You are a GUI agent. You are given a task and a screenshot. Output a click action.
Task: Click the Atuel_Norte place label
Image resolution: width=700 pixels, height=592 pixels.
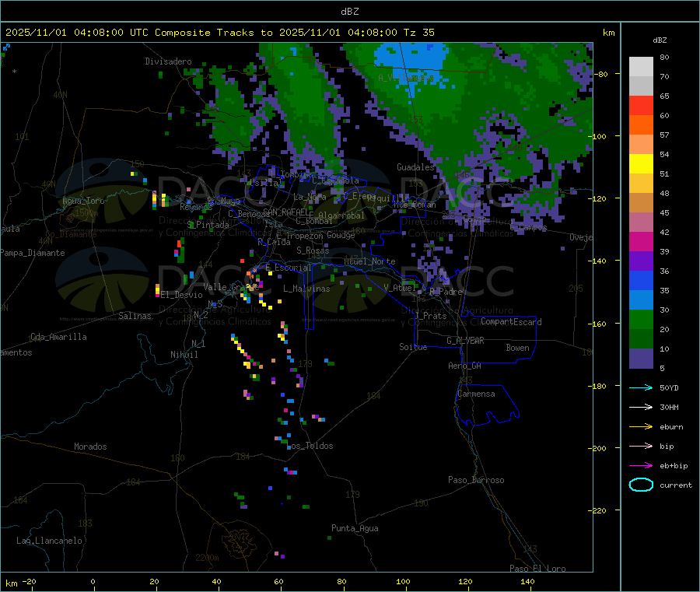click(x=369, y=261)
